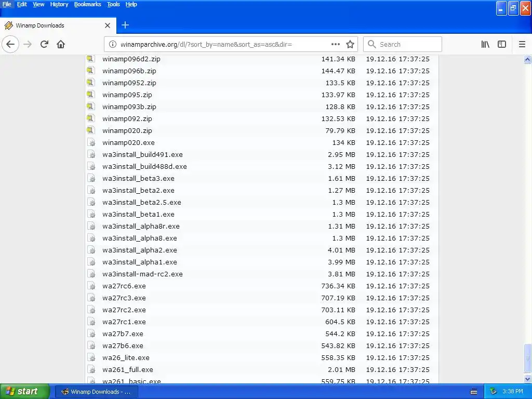Download wa3install_alpha8r.exe

pyautogui.click(x=141, y=226)
